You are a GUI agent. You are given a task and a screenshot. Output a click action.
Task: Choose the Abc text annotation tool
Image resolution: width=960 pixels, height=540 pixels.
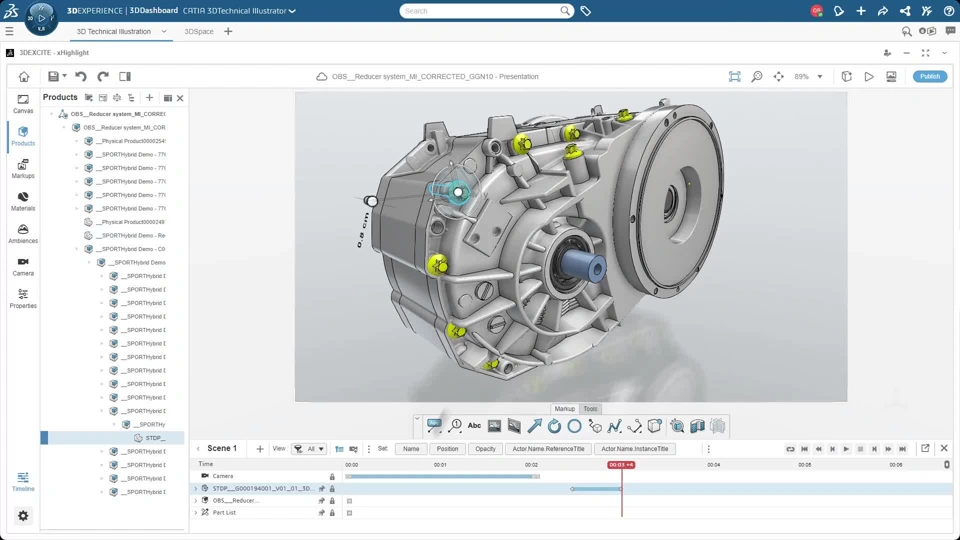[x=474, y=426]
